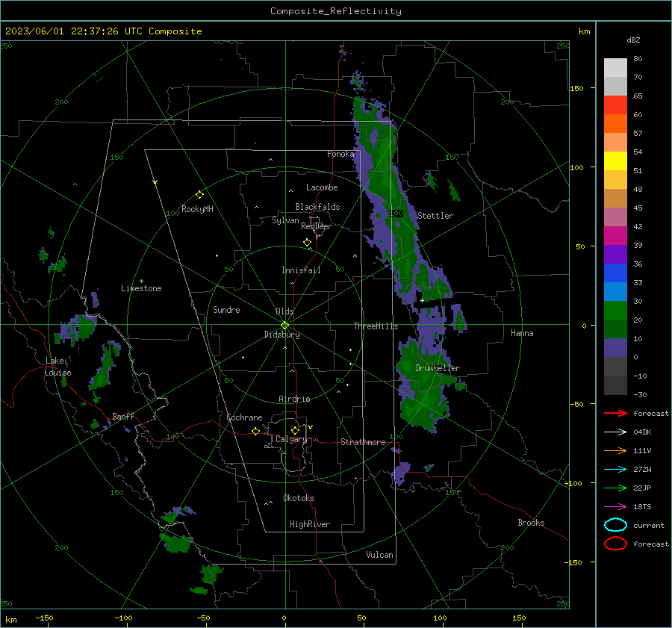Screen dimensions: 672x628
Task: Click the Innisfail town label
Action: tap(301, 270)
